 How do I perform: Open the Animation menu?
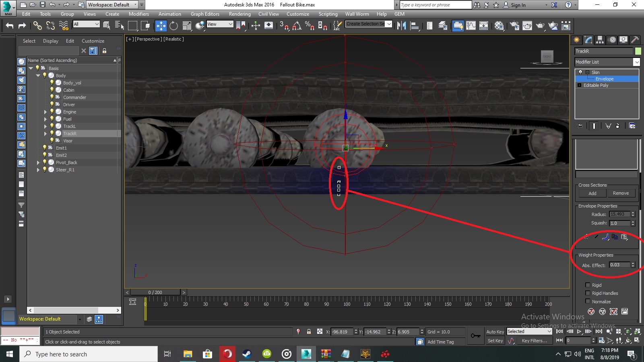(169, 14)
